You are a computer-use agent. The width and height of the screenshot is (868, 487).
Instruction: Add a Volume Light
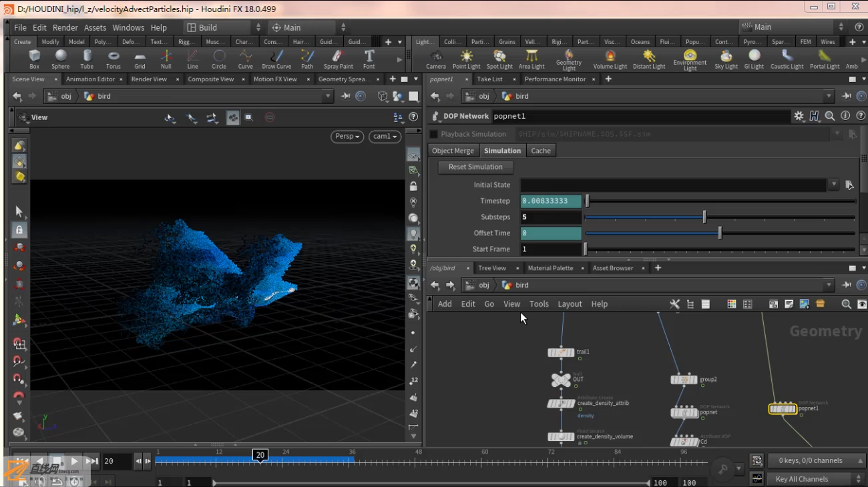coord(610,59)
